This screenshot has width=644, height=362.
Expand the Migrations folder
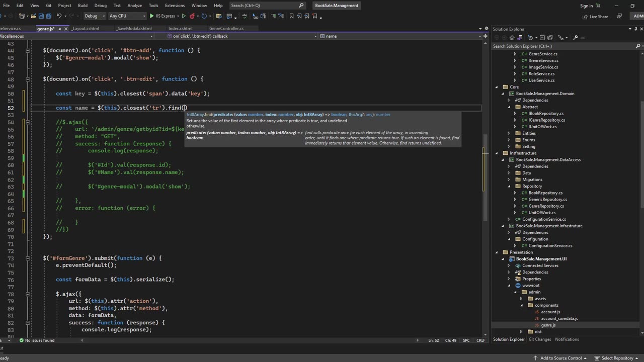509,179
